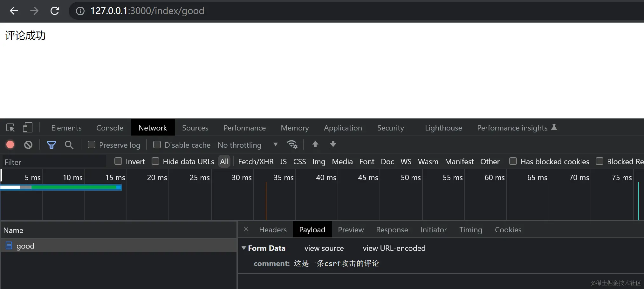
Task: Reload the page
Action: pyautogui.click(x=55, y=11)
